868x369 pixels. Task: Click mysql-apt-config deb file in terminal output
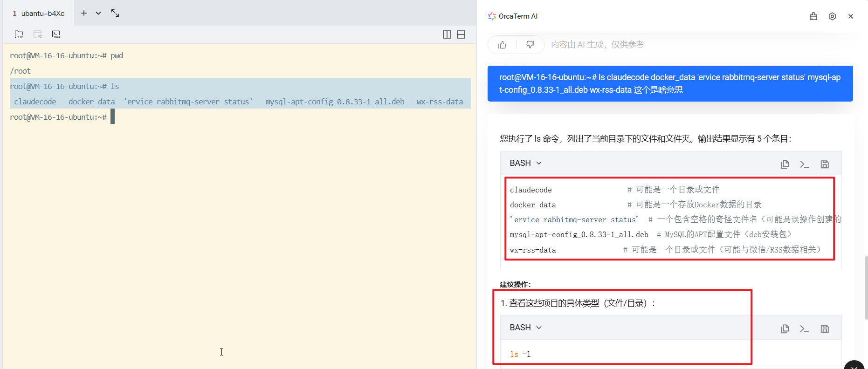[335, 102]
